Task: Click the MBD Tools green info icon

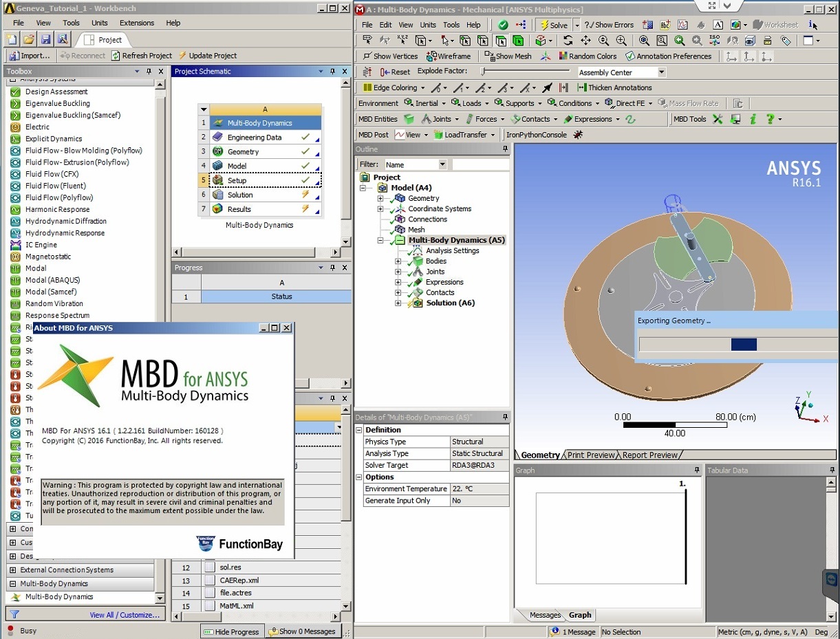Action: tap(753, 119)
